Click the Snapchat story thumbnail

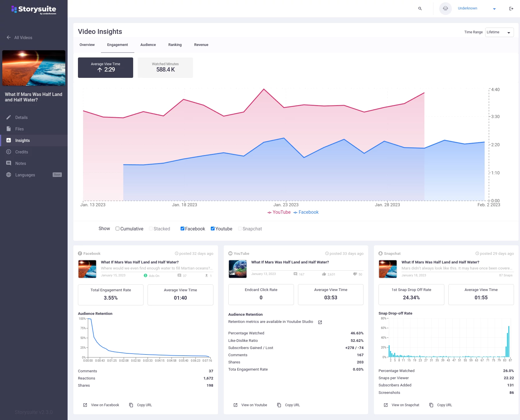point(388,269)
